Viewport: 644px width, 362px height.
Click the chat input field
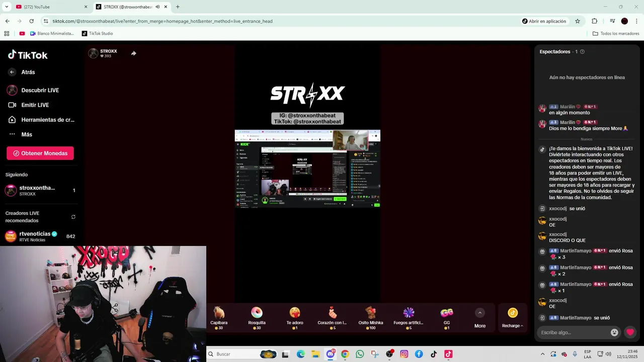574,332
